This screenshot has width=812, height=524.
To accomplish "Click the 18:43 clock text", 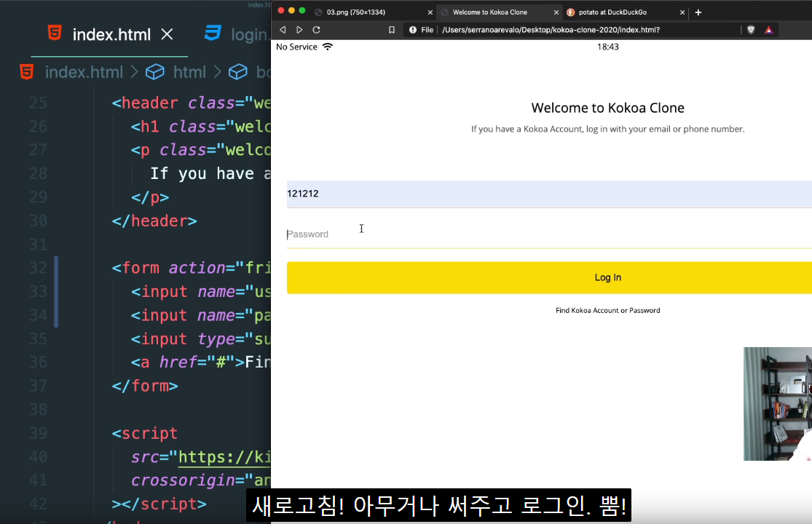I will tap(608, 47).
